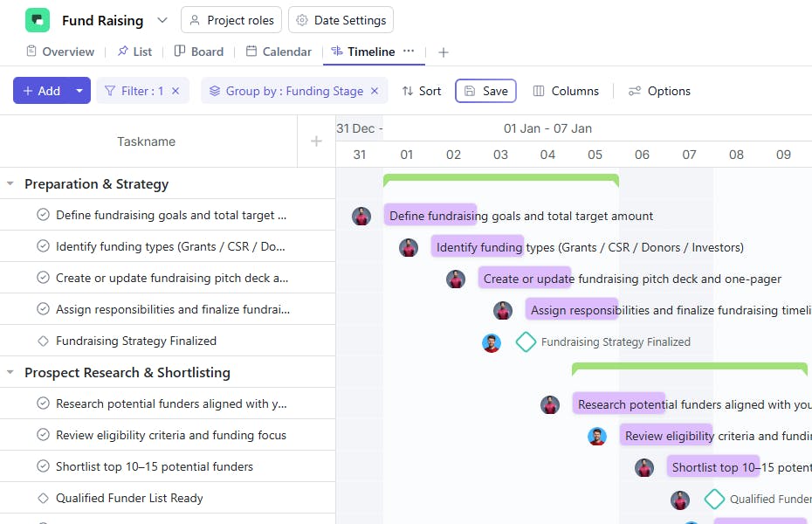Click the Save button
The image size is (812, 524).
coord(485,91)
